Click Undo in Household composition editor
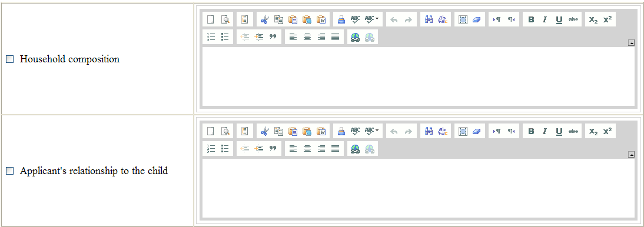The image size is (644, 227). pos(394,19)
